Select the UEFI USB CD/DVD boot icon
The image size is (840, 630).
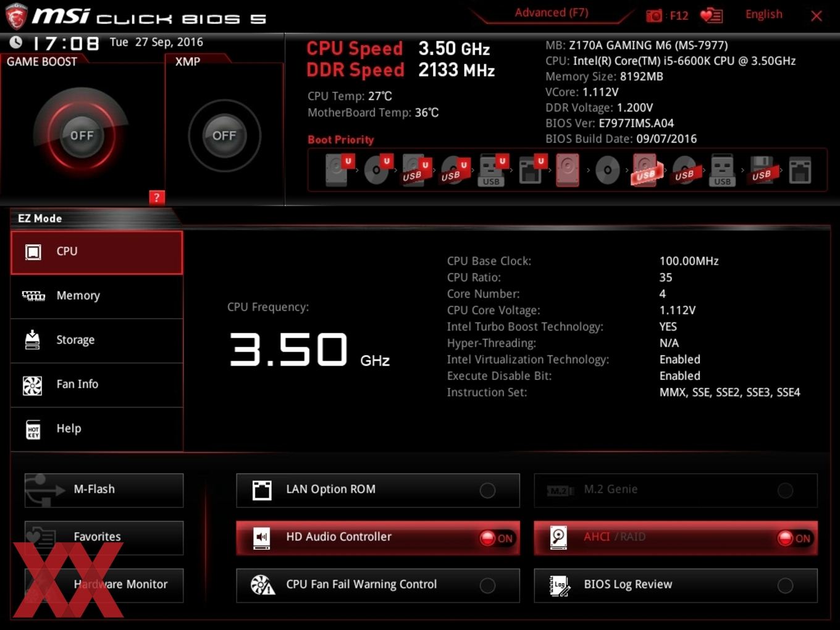455,170
